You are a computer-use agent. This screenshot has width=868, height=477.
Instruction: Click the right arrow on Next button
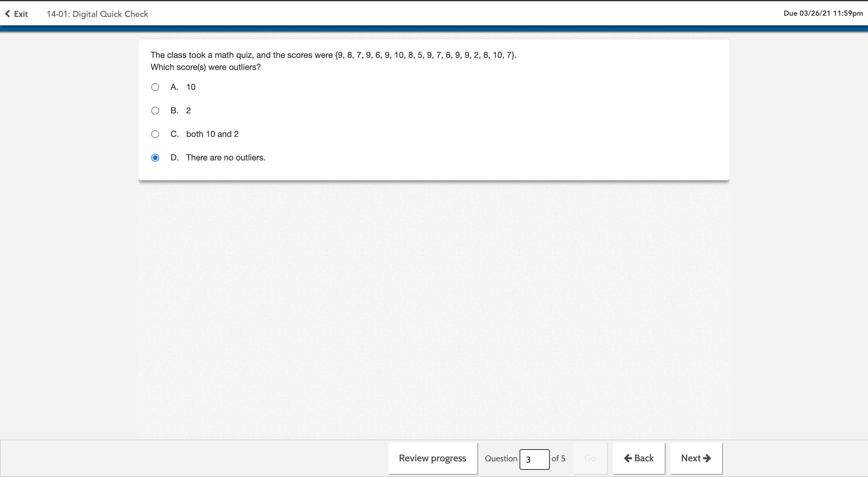707,458
